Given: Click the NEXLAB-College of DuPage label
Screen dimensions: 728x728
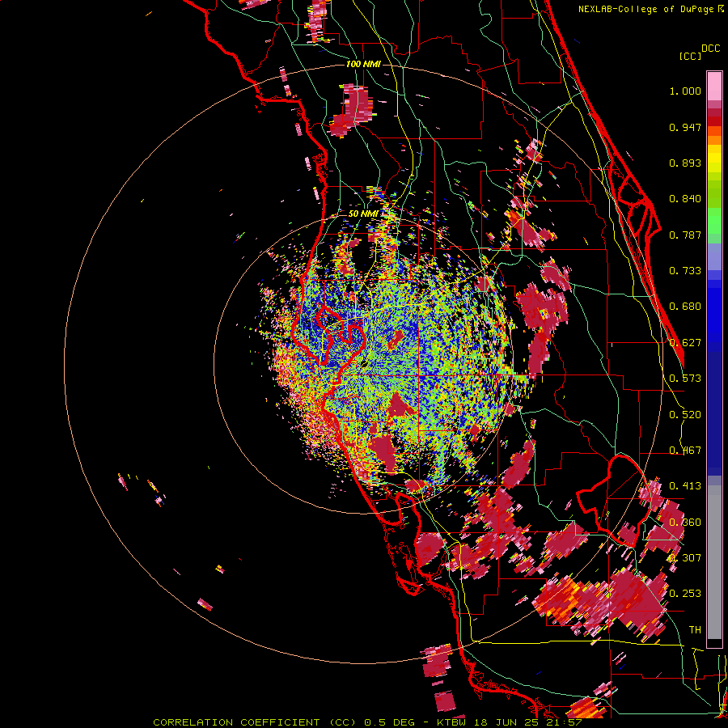Looking at the screenshot, I should (645, 9).
